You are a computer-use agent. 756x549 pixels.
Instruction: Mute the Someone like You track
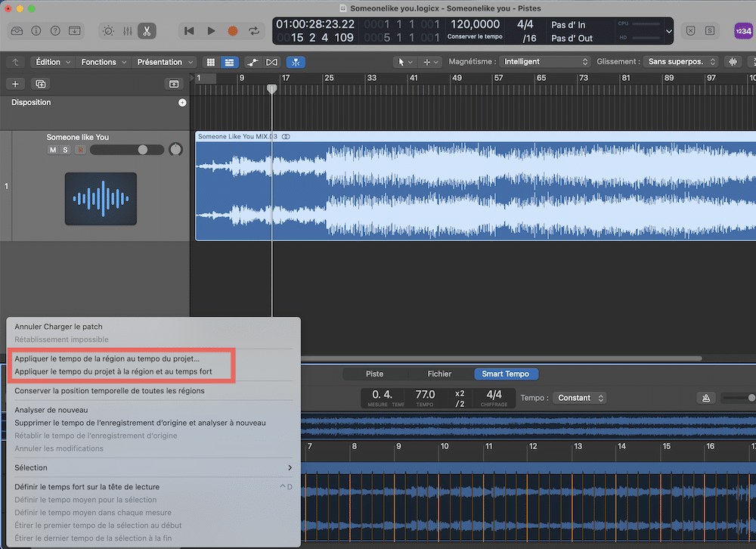(53, 150)
